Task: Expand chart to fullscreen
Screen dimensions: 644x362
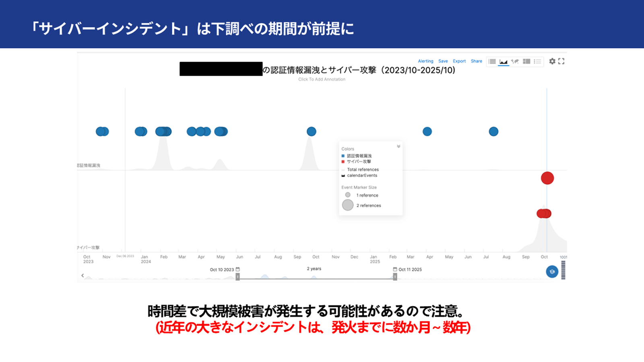Action: [561, 61]
